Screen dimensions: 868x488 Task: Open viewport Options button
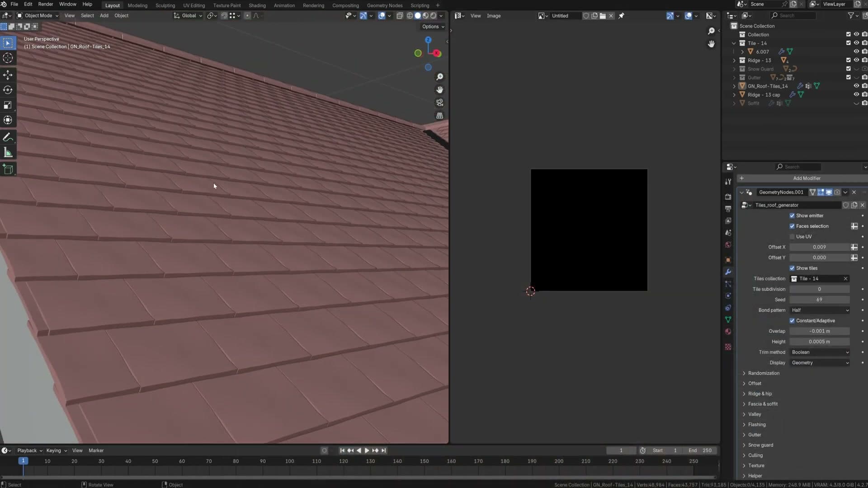tap(433, 27)
